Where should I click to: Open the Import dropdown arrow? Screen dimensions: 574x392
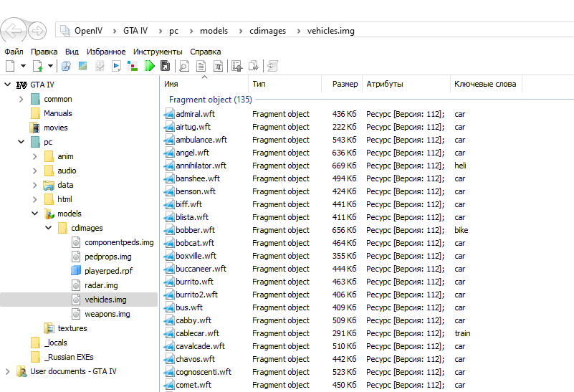[50, 66]
